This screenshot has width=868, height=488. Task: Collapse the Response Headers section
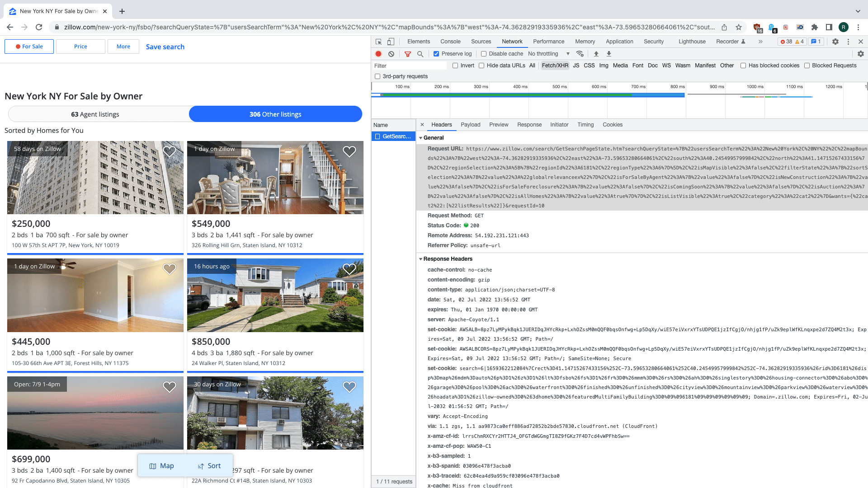coord(421,259)
